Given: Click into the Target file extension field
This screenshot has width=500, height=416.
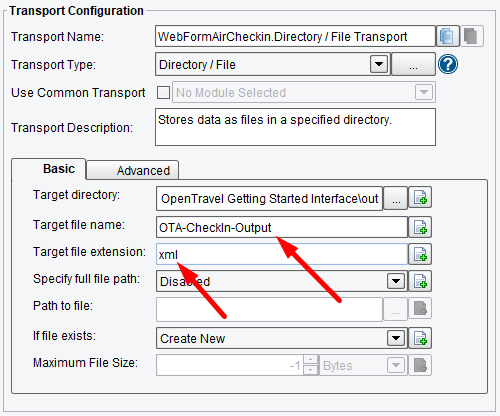Looking at the screenshot, I should pyautogui.click(x=282, y=254).
